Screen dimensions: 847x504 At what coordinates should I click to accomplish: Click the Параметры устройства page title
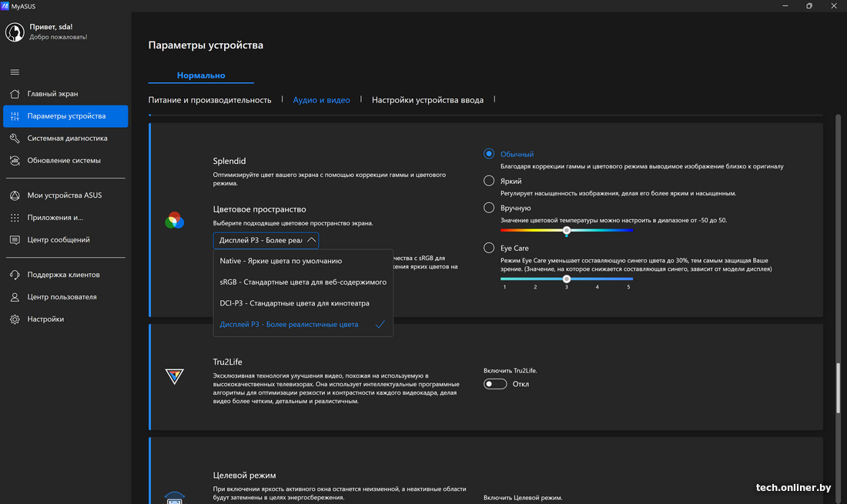[x=206, y=45]
